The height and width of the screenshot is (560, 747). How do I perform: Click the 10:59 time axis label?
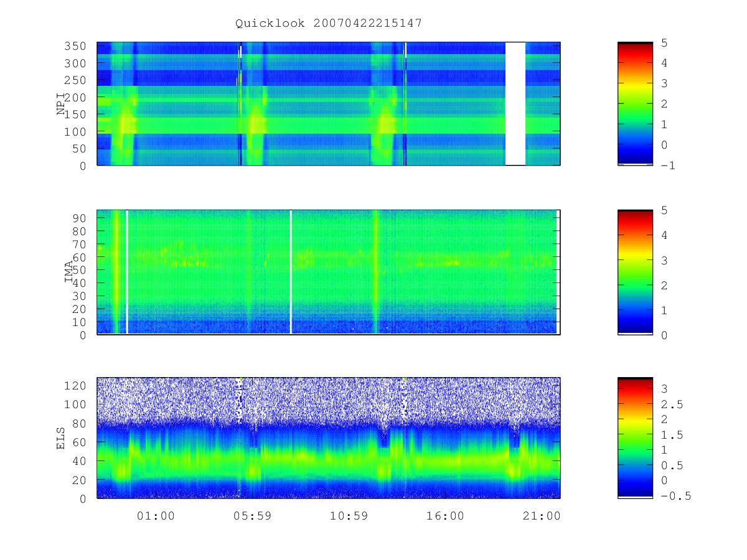pos(349,516)
